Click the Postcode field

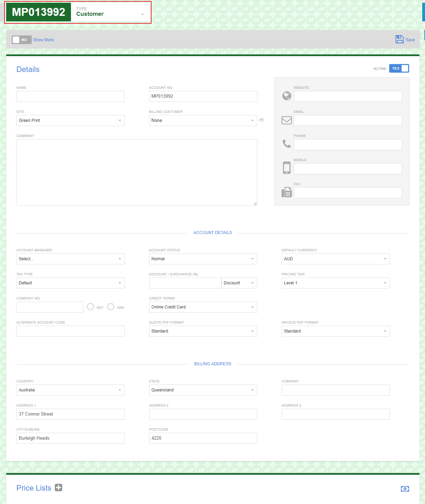(x=203, y=438)
